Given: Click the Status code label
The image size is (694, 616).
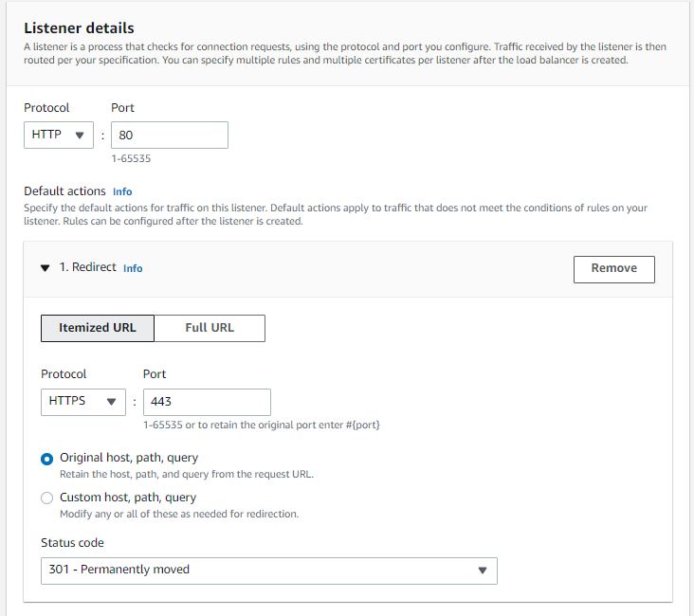Looking at the screenshot, I should point(72,542).
